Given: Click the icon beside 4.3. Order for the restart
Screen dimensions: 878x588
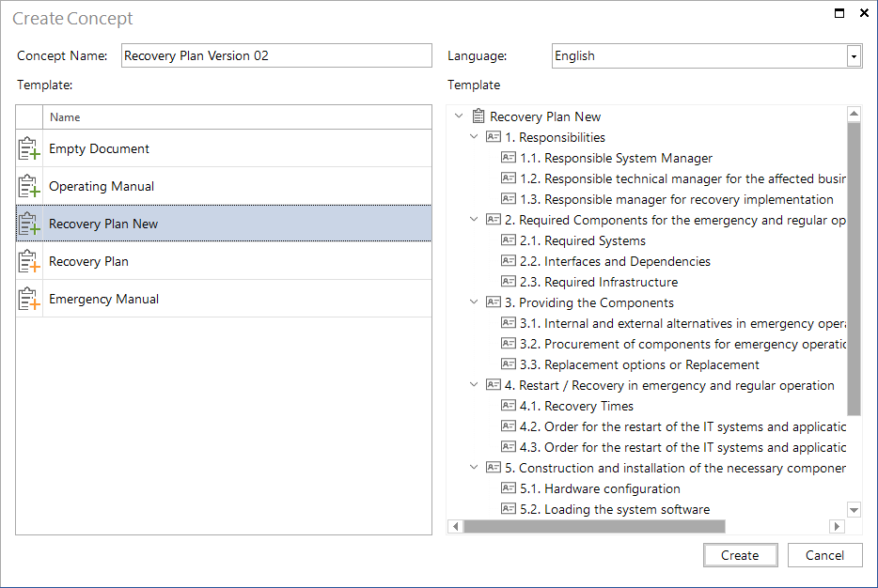Looking at the screenshot, I should pos(509,447).
